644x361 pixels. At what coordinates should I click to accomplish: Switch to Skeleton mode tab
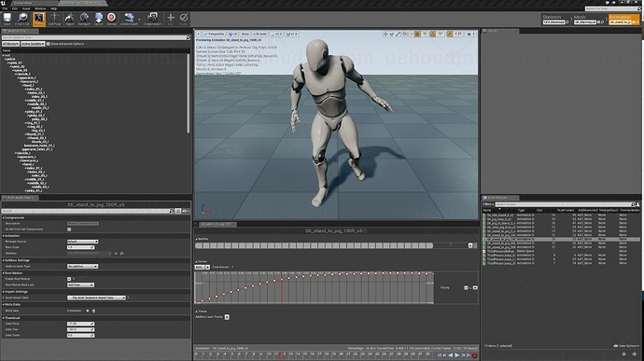pyautogui.click(x=555, y=20)
